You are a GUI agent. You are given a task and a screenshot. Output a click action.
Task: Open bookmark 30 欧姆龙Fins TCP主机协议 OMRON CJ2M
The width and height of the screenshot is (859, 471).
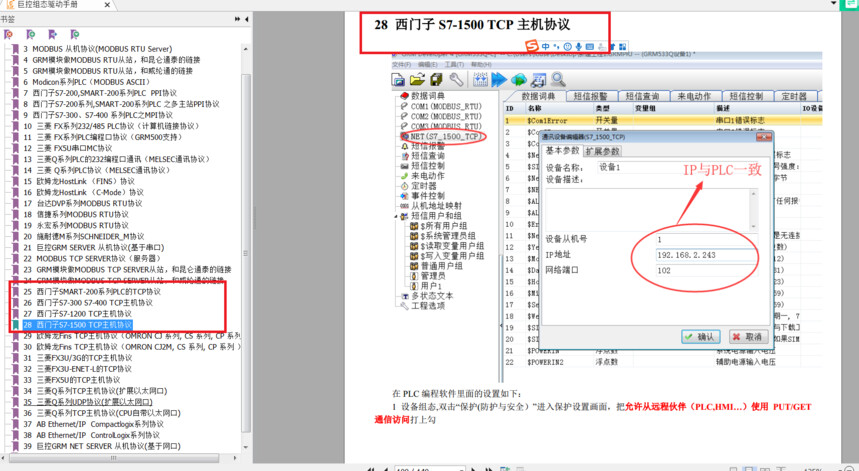[x=132, y=347]
